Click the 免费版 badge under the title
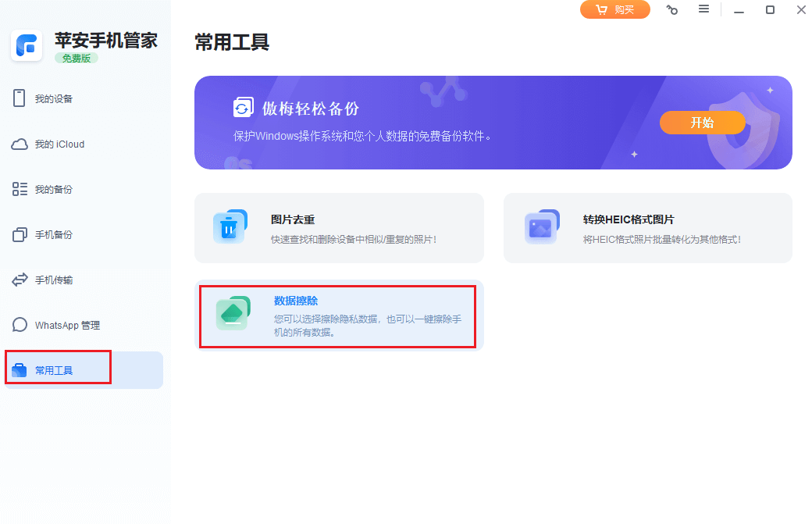This screenshot has width=812, height=524. tap(76, 57)
